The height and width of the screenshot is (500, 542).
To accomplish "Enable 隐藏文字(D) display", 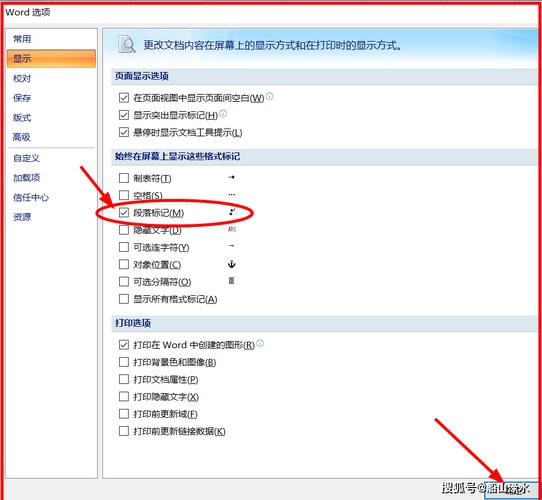I will 124,230.
